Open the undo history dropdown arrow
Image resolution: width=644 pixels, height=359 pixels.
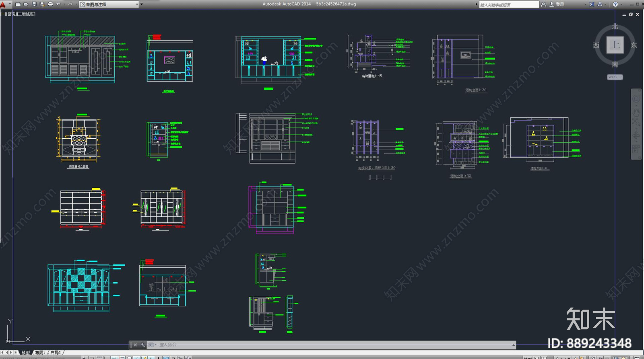click(x=64, y=4)
